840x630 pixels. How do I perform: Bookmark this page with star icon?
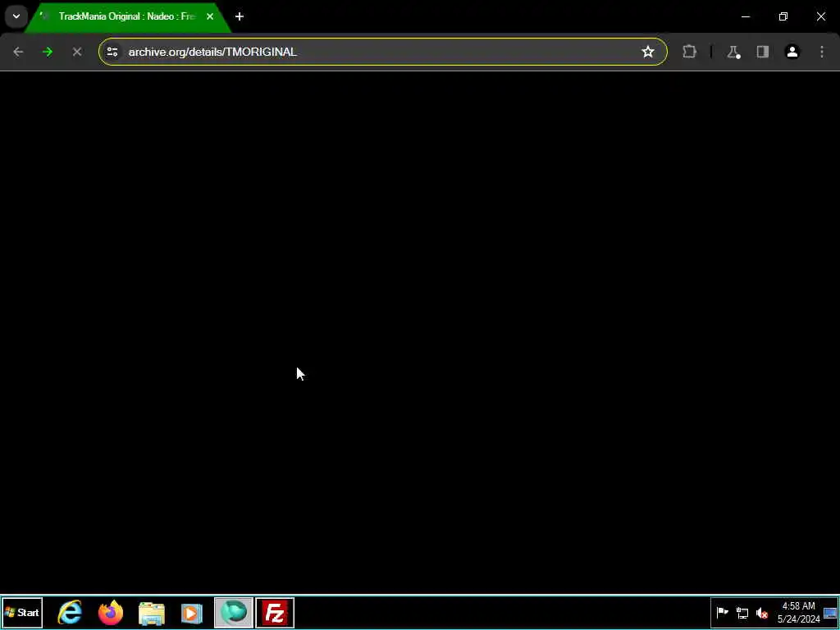coord(648,52)
